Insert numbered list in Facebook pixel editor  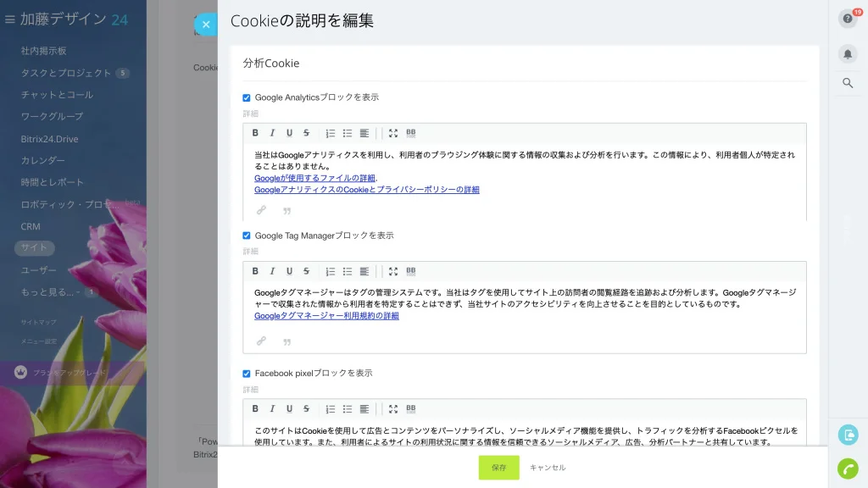click(331, 409)
